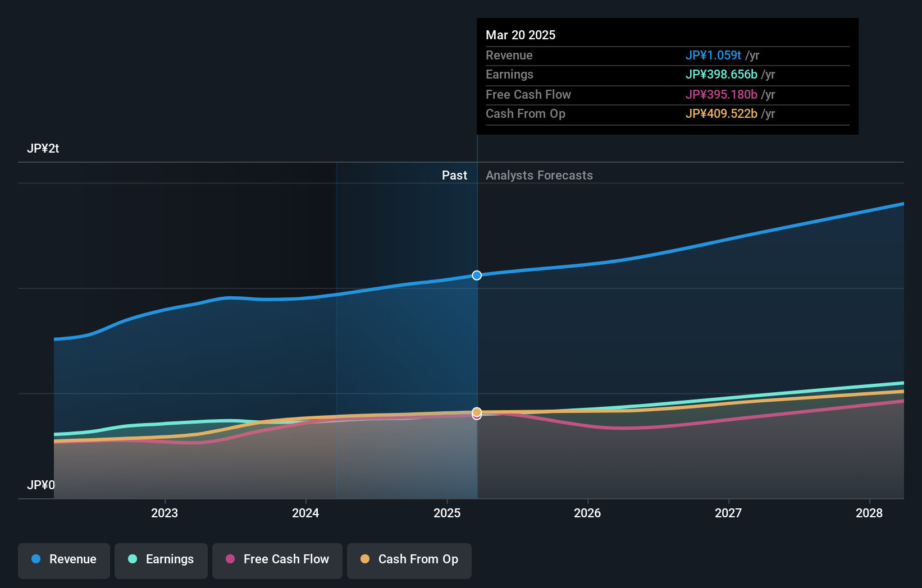Click the 2027 x-axis label
This screenshot has height=588, width=922.
tap(728, 513)
